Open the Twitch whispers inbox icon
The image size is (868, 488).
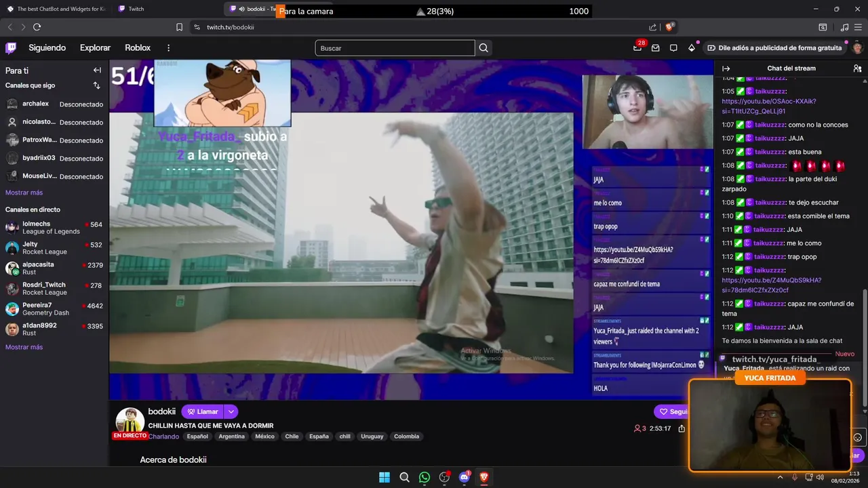click(655, 48)
